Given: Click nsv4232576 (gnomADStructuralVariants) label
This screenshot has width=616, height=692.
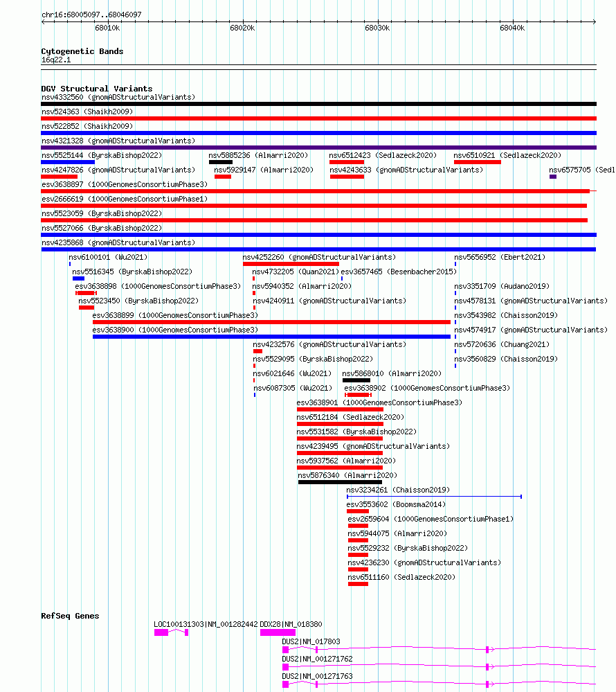Looking at the screenshot, I should point(329,345).
